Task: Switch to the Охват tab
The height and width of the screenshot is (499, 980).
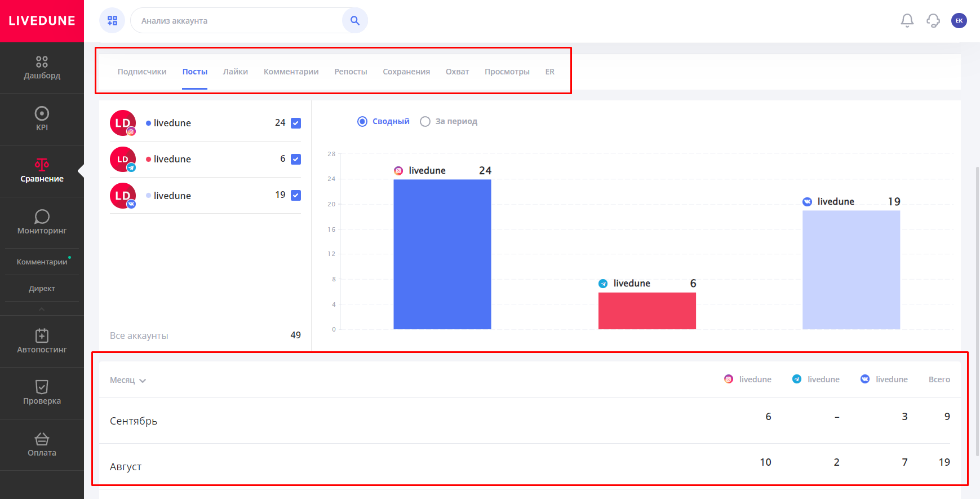Action: point(458,72)
